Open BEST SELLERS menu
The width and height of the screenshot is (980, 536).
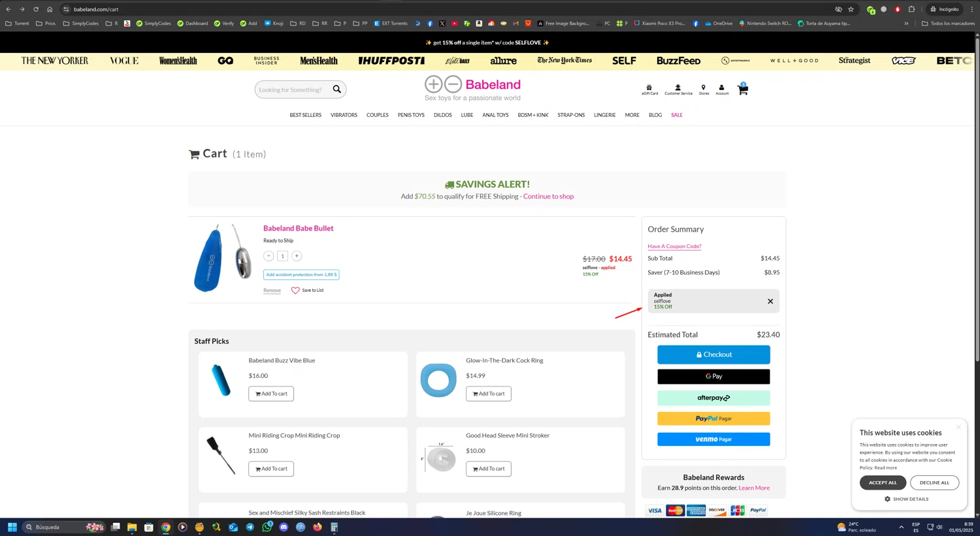click(306, 115)
